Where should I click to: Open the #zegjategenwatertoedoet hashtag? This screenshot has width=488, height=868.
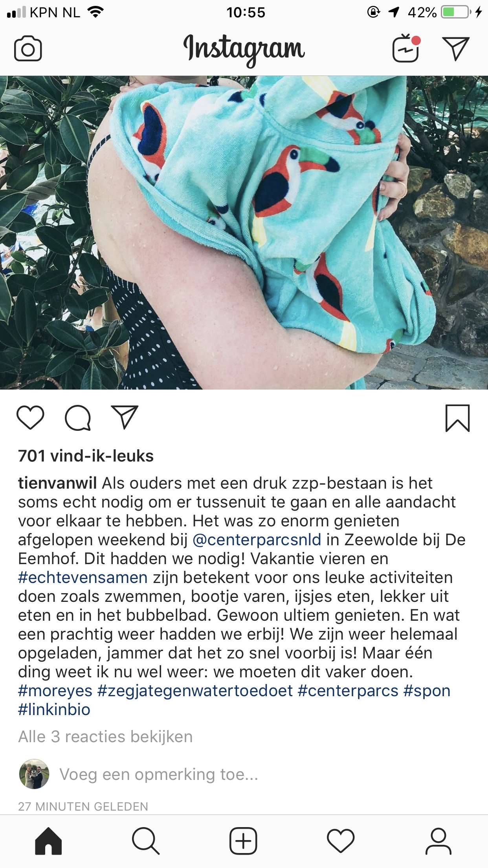[x=195, y=691]
